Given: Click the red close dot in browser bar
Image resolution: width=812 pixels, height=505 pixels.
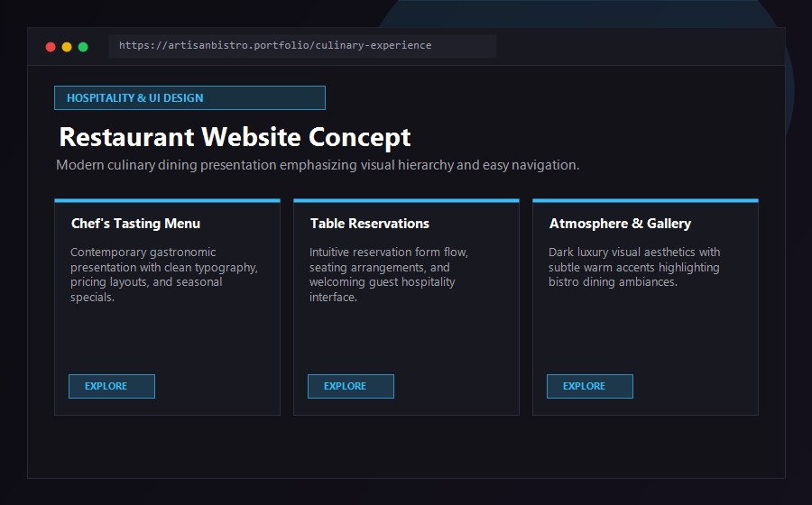Looking at the screenshot, I should coord(51,47).
